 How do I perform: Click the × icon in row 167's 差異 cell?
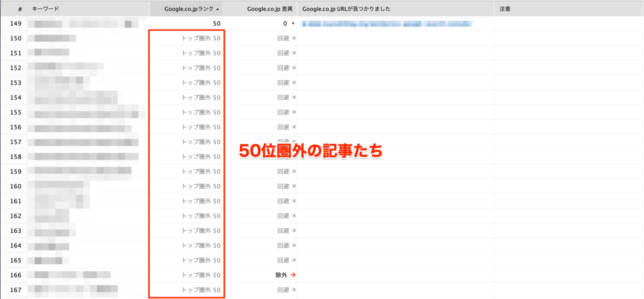pos(294,290)
